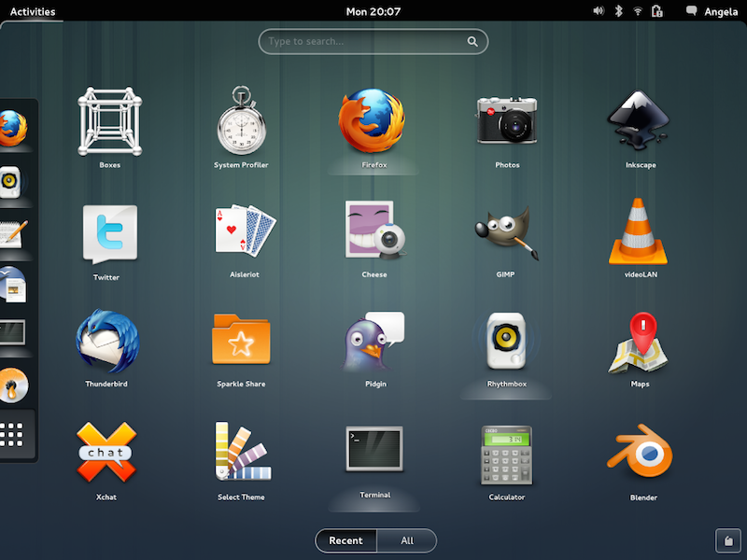The image size is (747, 560).
Task: Open the GIMP image editor
Action: coord(506,235)
